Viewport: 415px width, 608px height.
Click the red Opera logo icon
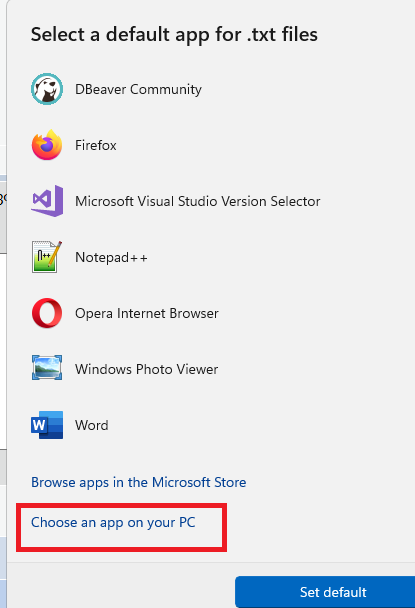[47, 313]
